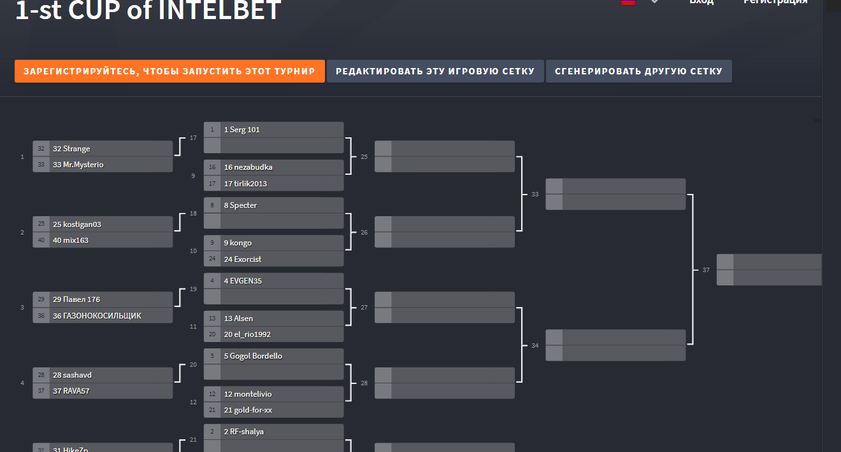This screenshot has width=841, height=452.
Task: Click the orange register-to-start tournament button
Action: (169, 71)
